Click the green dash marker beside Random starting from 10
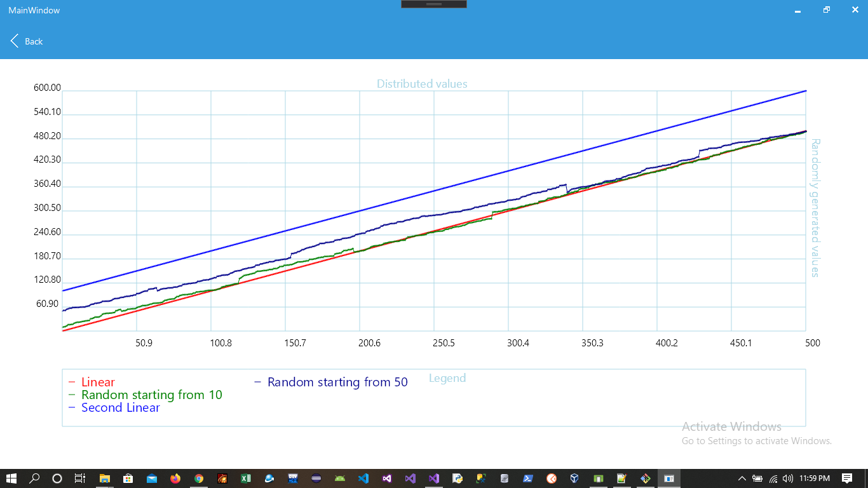The height and width of the screenshot is (488, 868). [x=72, y=395]
